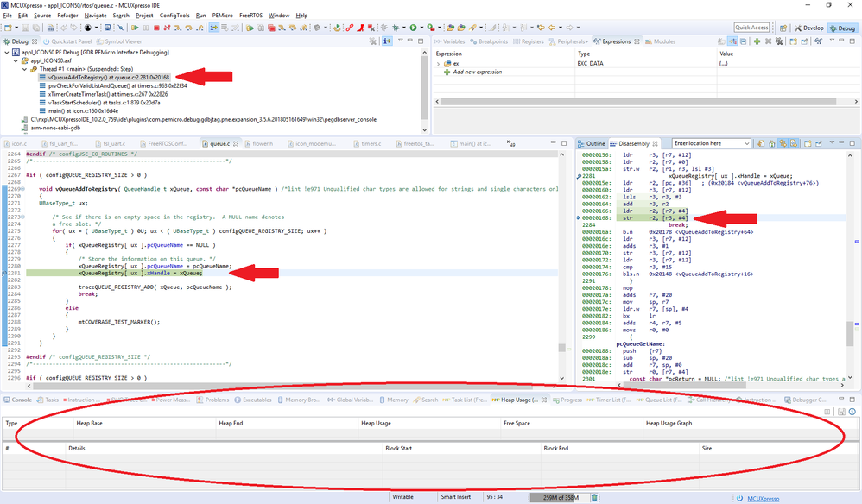Open the Variables view tab

450,41
